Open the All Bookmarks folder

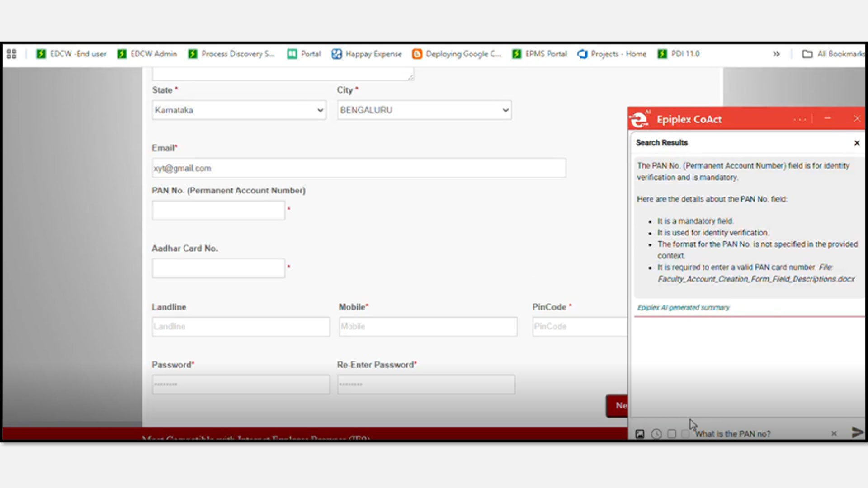[x=833, y=54]
